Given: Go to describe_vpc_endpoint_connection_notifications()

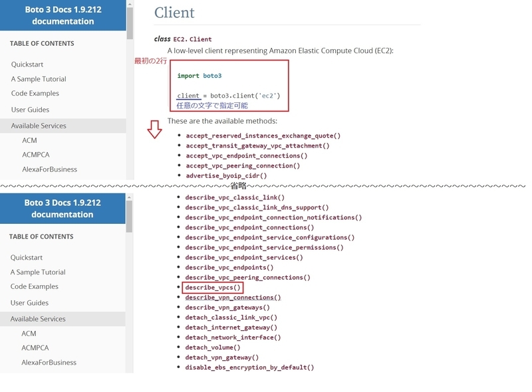Looking at the screenshot, I should pyautogui.click(x=273, y=217).
